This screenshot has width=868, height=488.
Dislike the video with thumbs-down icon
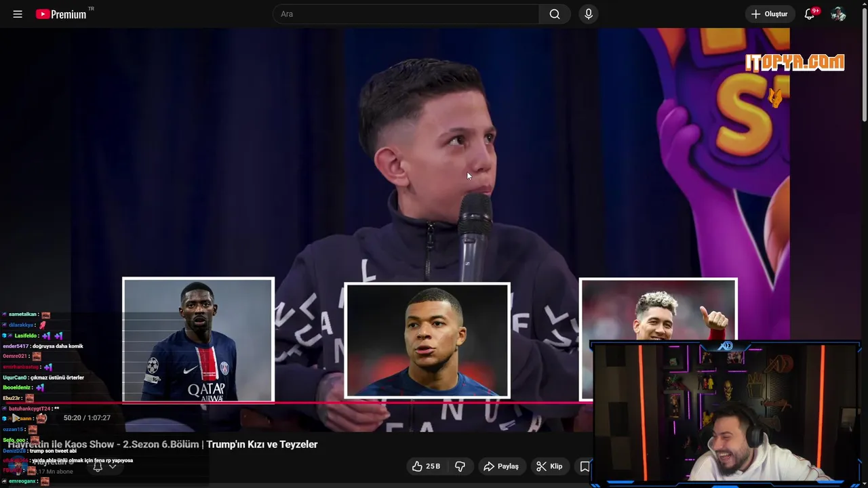coord(460,466)
